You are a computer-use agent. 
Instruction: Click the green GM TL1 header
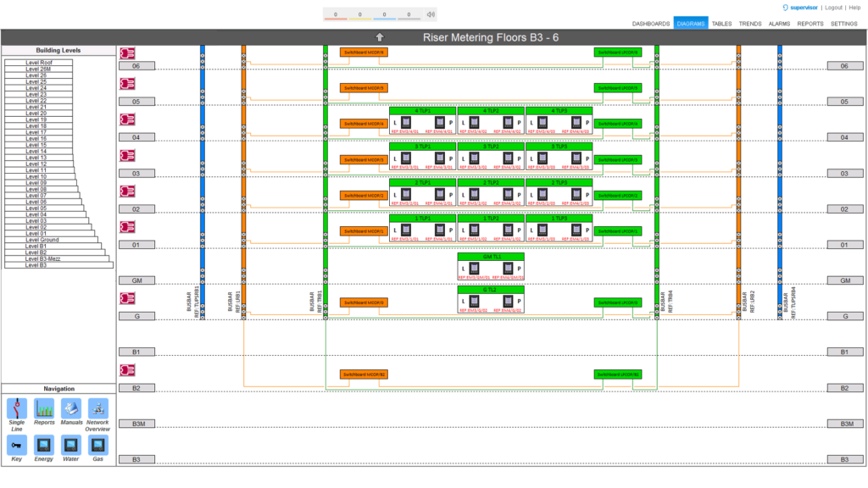(491, 257)
